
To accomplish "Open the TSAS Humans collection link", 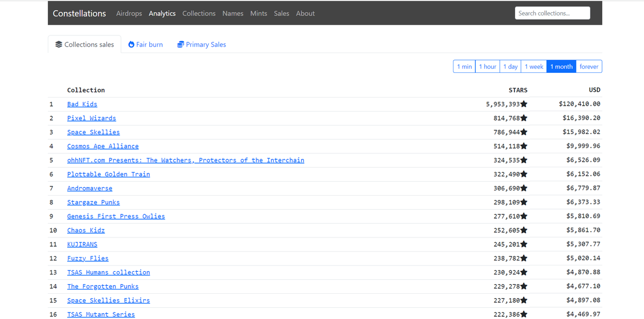I will point(108,272).
